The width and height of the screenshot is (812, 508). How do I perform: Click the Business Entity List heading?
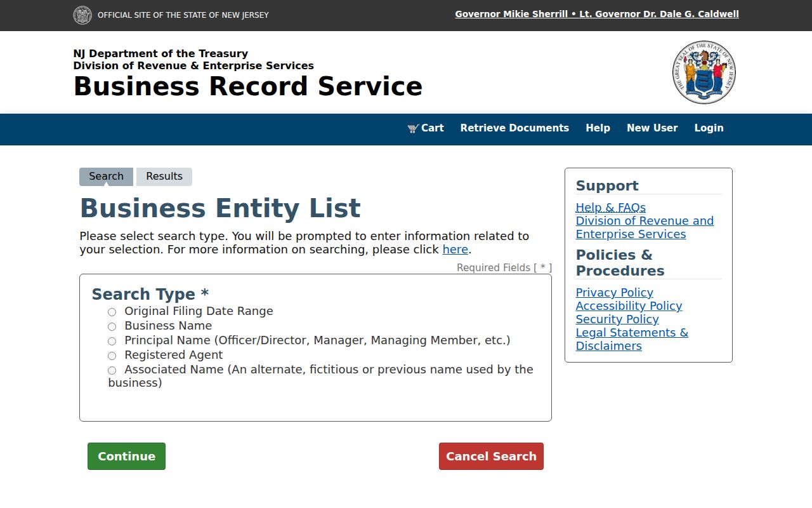(x=220, y=208)
